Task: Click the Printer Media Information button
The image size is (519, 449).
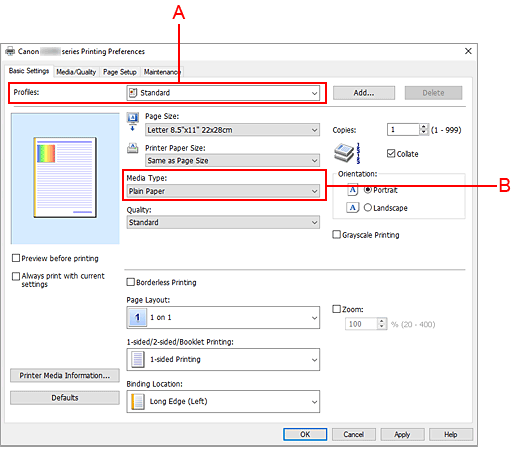Action: click(x=65, y=376)
